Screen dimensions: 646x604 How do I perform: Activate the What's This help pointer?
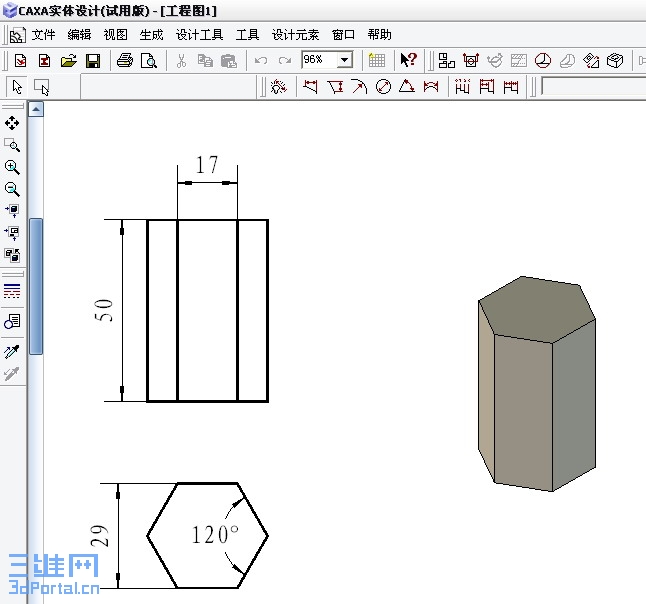pos(409,60)
